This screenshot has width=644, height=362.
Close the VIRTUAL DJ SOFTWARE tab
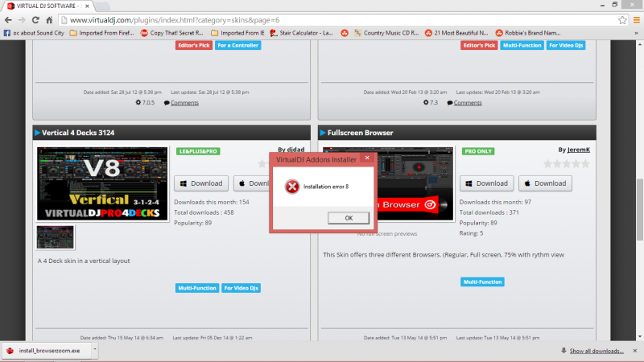pyautogui.click(x=87, y=6)
